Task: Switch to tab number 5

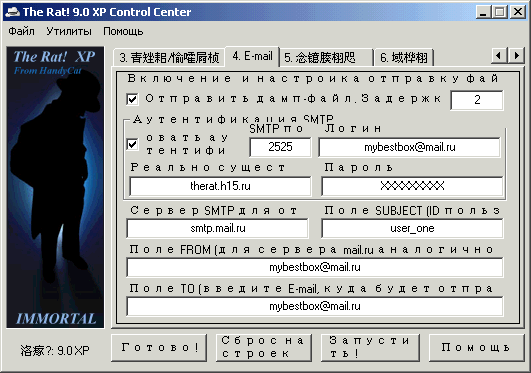Action: click(326, 58)
